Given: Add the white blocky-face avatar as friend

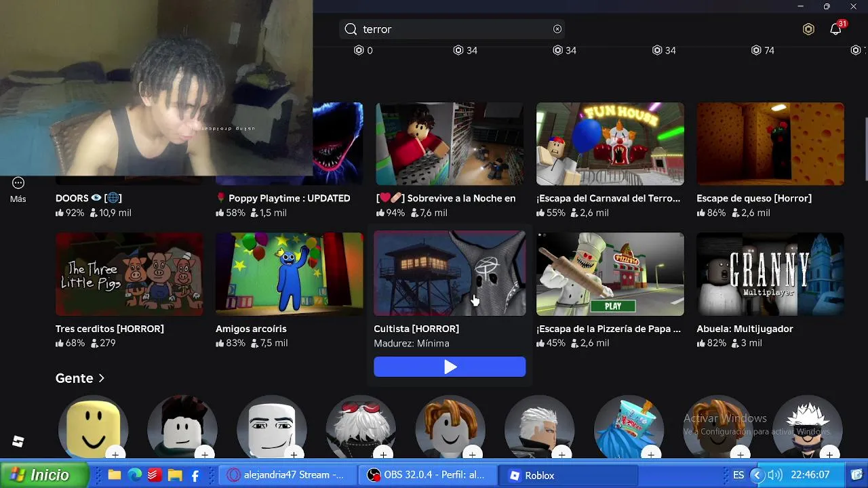Looking at the screenshot, I should coord(294,453).
